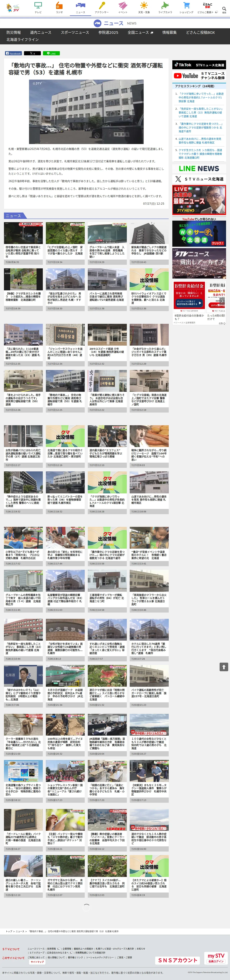Click the next arrow on ad carousel
Viewport: 230px width, 980px height.
pos(222,301)
